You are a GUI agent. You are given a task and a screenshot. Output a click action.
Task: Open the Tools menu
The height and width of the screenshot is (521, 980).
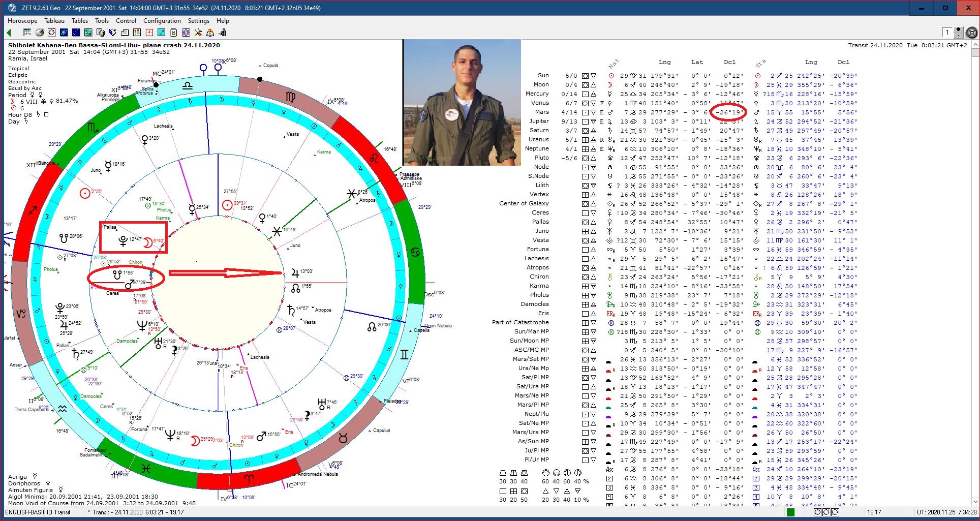[x=102, y=21]
